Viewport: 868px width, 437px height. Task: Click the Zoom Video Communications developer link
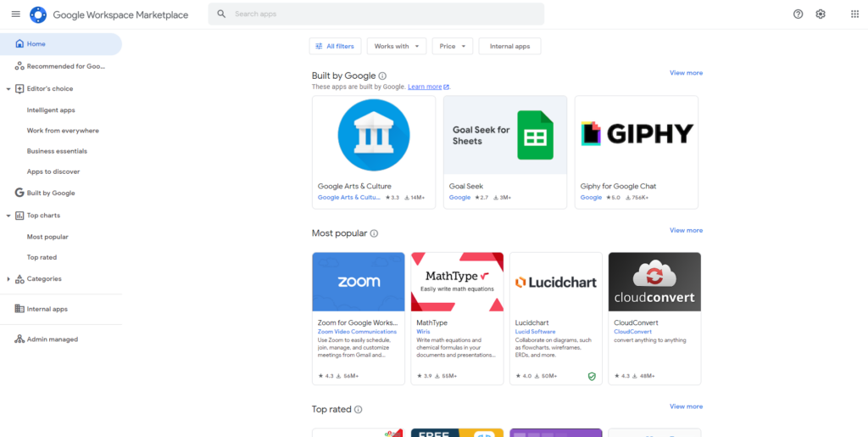pyautogui.click(x=357, y=332)
